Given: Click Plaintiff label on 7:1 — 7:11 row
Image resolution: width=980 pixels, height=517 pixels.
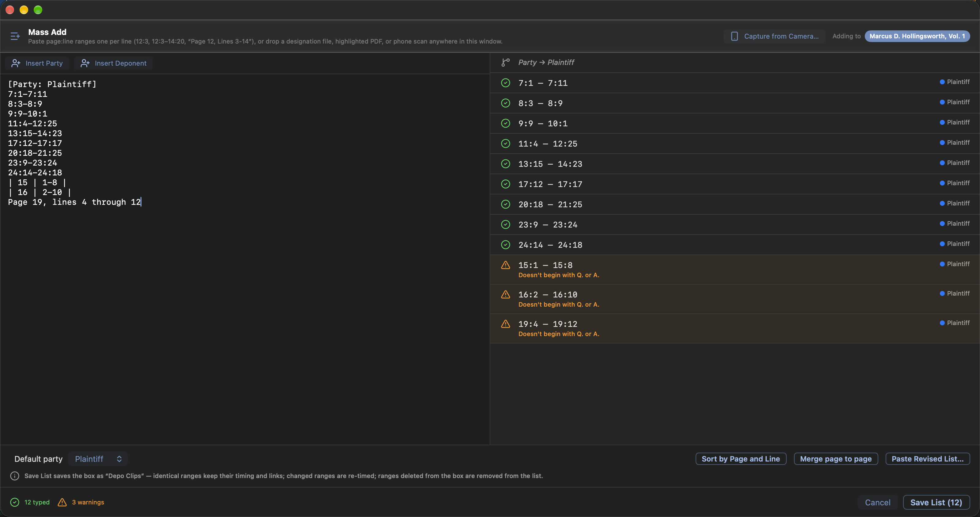Looking at the screenshot, I should click(958, 82).
